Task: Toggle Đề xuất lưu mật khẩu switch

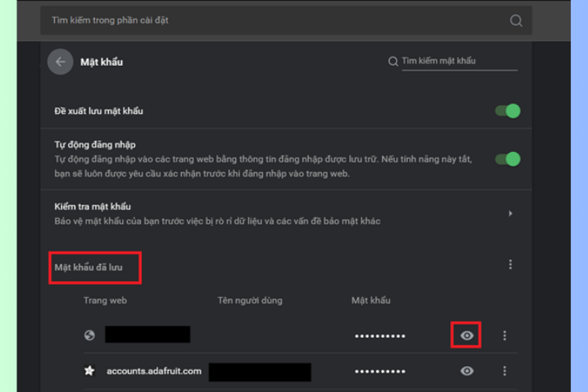Action: pyautogui.click(x=508, y=111)
